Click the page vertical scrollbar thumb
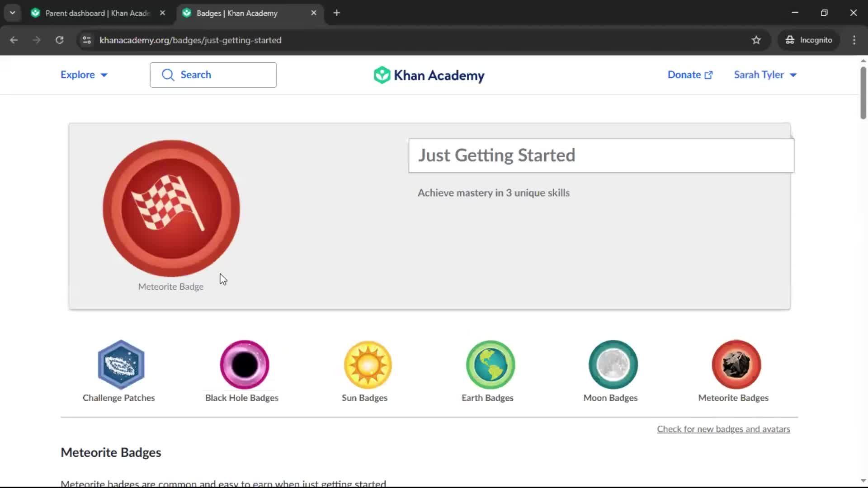This screenshot has height=488, width=868. [x=863, y=93]
